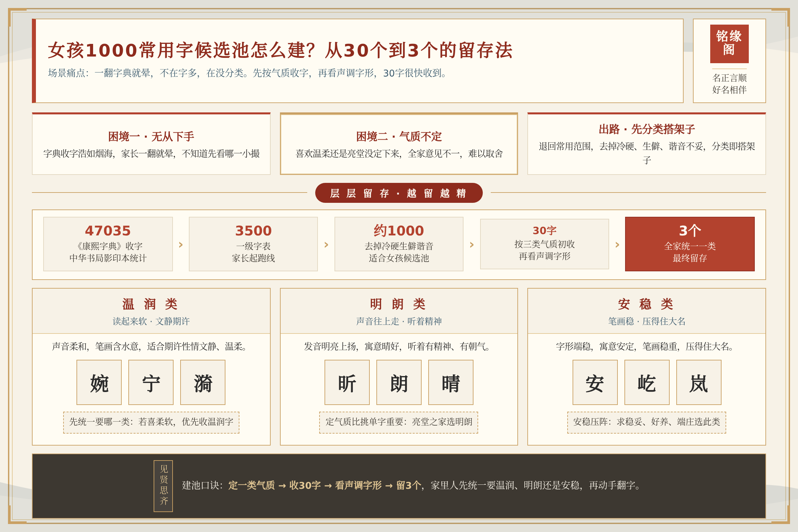Open the 约1000 候选池 step box
Screen dimensions: 798x532
click(x=399, y=244)
